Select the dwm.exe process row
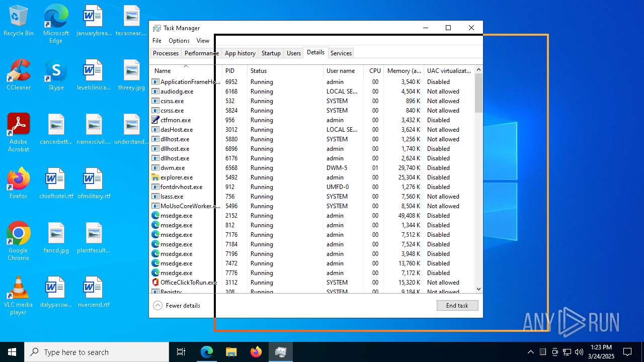 coord(312,168)
